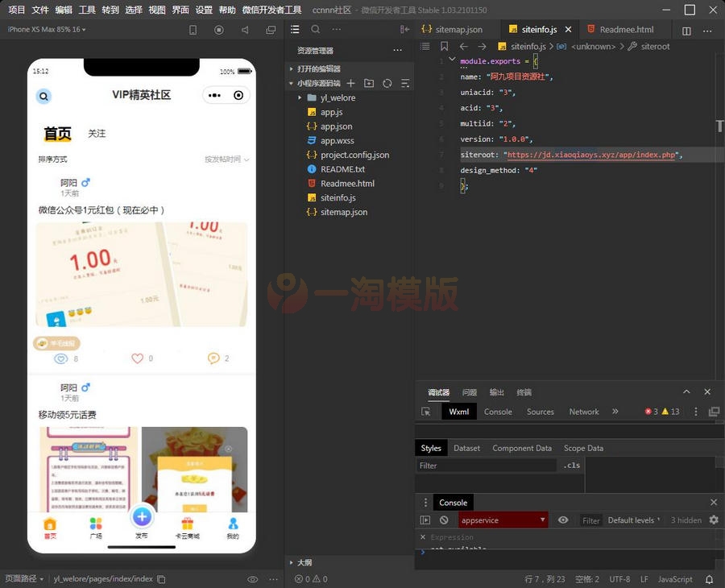The height and width of the screenshot is (588, 725).
Task: Create new file with plus icon
Action: click(351, 83)
